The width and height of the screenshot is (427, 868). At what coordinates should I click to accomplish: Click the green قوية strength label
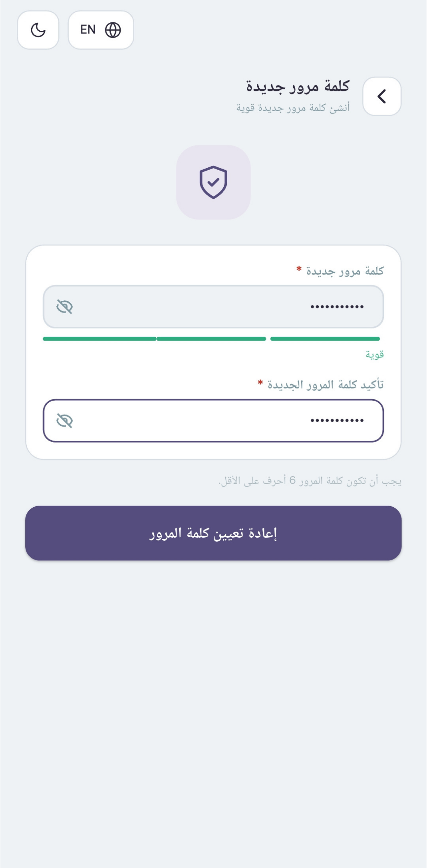tap(375, 354)
